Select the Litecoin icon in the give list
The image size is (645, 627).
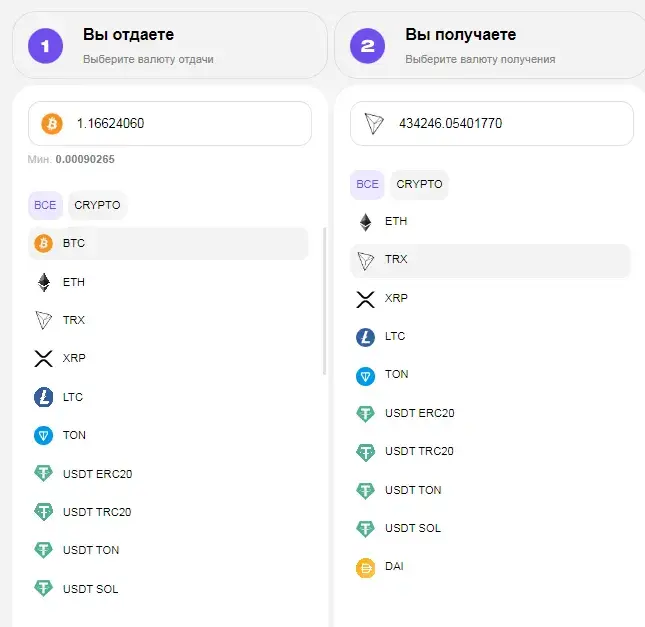pos(43,397)
